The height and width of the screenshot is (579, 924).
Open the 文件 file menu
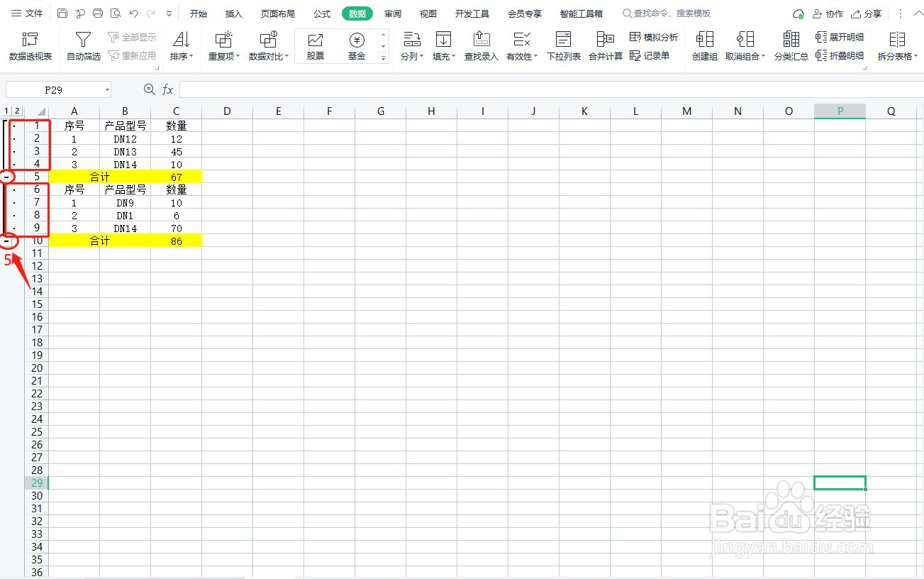27,13
